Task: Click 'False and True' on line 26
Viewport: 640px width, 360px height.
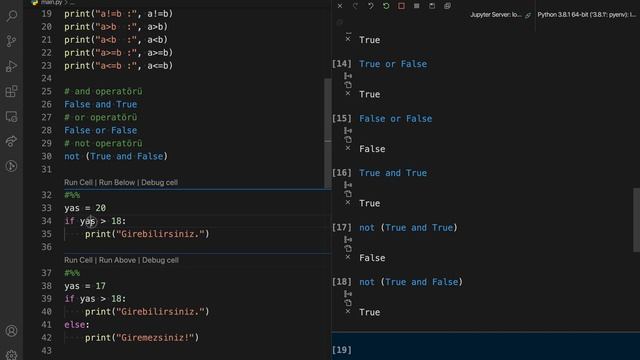Action: point(100,104)
